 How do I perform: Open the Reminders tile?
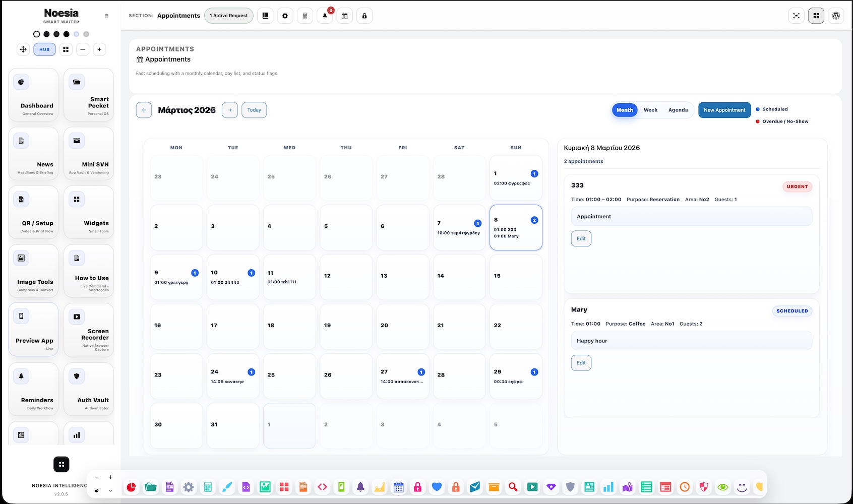pyautogui.click(x=33, y=389)
